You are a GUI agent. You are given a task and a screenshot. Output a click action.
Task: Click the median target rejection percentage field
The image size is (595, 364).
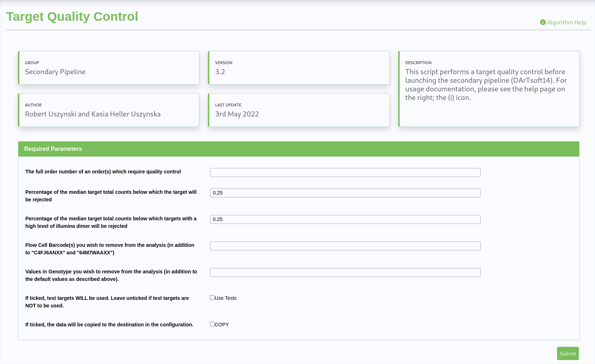pos(345,193)
